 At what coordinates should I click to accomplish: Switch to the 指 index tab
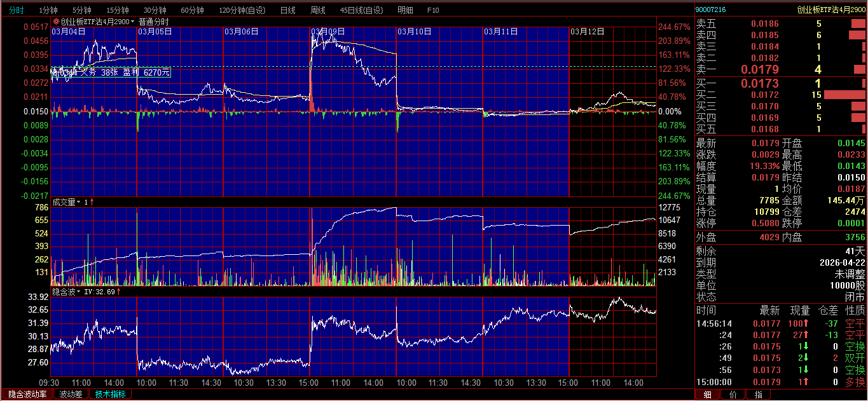pyautogui.click(x=758, y=395)
